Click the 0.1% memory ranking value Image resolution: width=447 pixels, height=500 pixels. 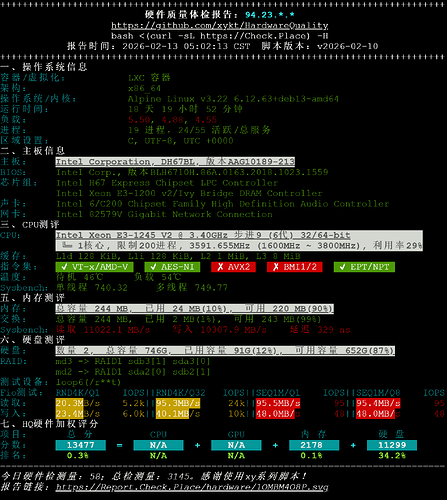click(x=311, y=455)
